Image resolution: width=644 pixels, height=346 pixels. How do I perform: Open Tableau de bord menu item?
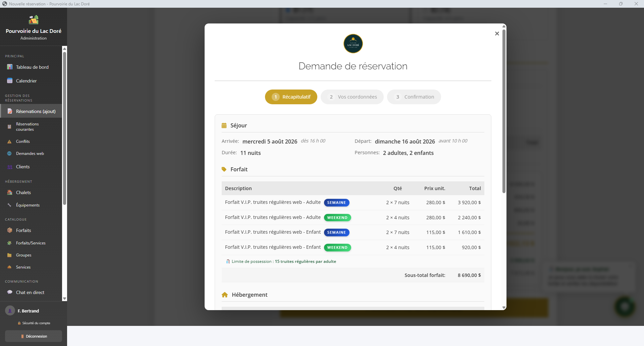point(31,67)
